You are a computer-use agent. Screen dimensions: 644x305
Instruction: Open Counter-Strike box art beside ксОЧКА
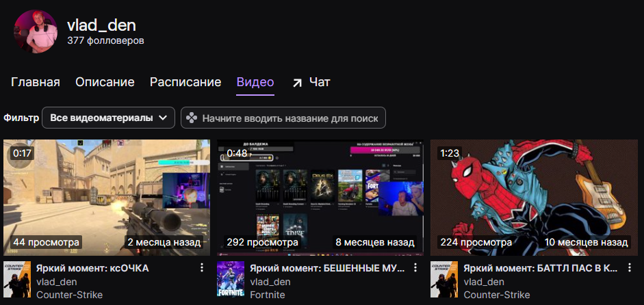(x=17, y=280)
